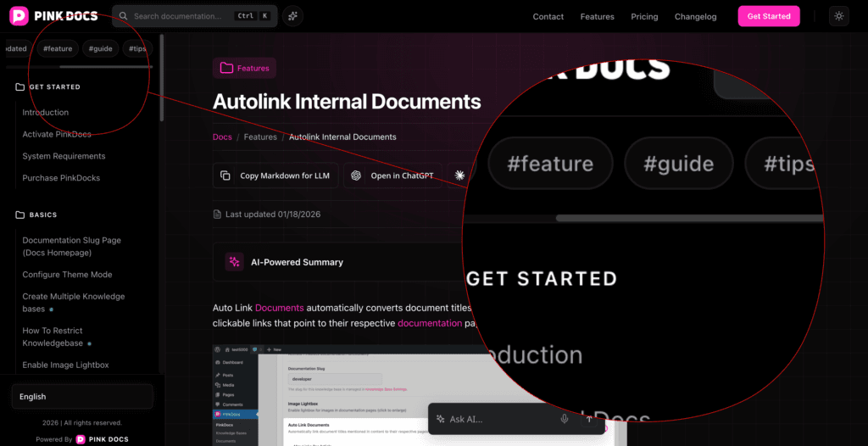Collapse the Get Started section

pyautogui.click(x=54, y=86)
